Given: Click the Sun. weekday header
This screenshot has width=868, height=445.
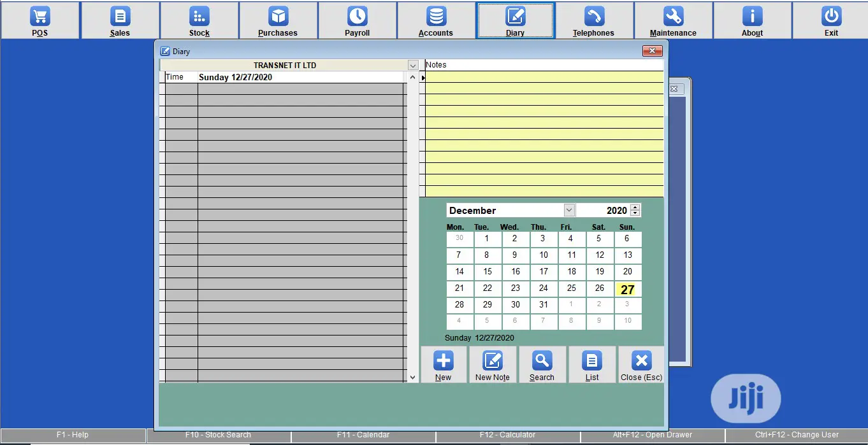Looking at the screenshot, I should coord(627,227).
